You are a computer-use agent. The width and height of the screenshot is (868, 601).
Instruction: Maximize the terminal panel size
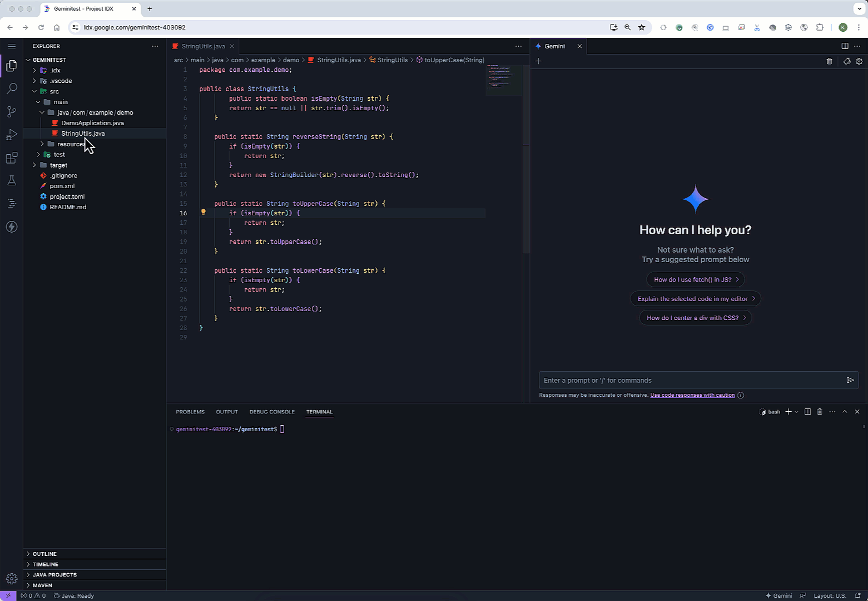[x=845, y=412]
